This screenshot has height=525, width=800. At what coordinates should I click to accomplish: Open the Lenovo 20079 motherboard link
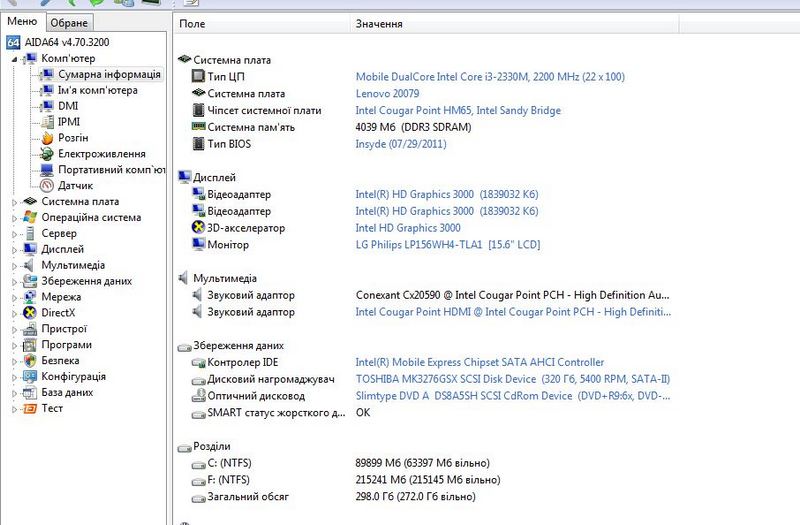pos(389,94)
